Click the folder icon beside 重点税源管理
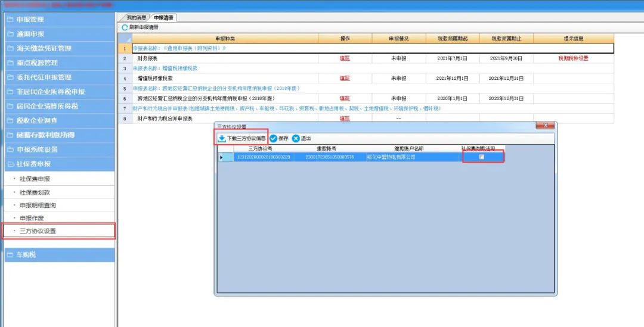Viewport: 644px width, 327px height. coord(10,63)
